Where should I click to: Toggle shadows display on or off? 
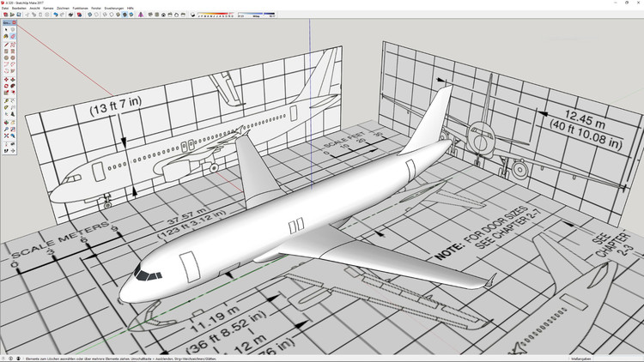tap(192, 15)
